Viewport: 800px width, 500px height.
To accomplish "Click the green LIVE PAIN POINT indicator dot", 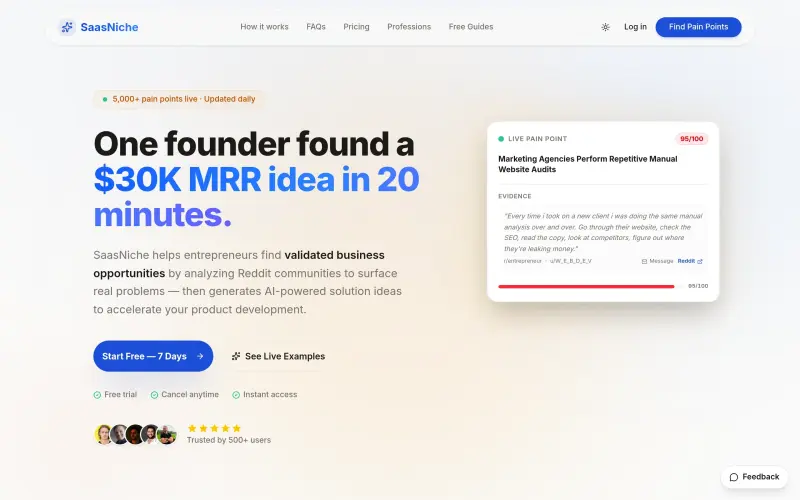I will tap(501, 139).
